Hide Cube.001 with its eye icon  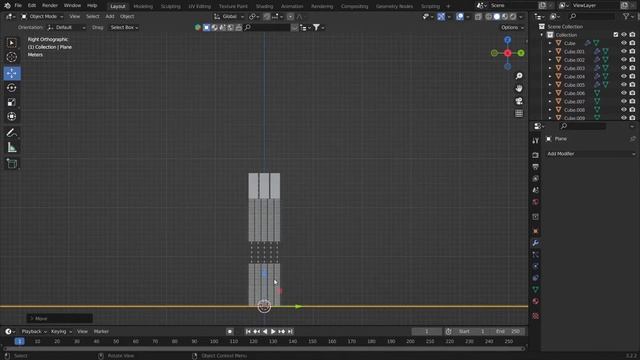point(624,51)
